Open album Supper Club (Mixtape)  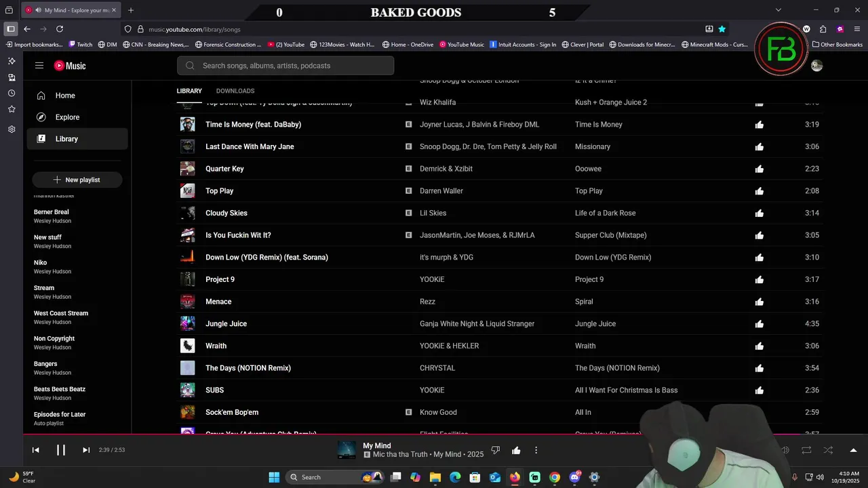click(610, 235)
